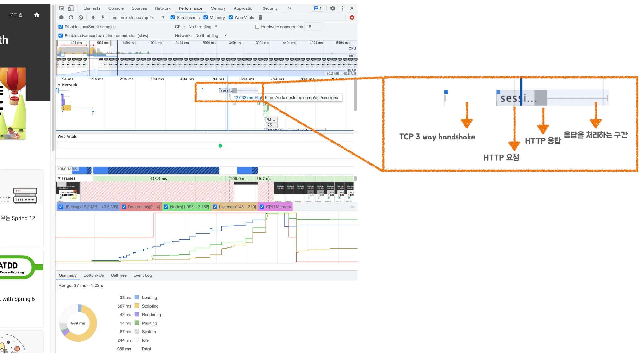Open the CPU throttling dropdown
Image resolution: width=644 pixels, height=354 pixels.
(203, 27)
